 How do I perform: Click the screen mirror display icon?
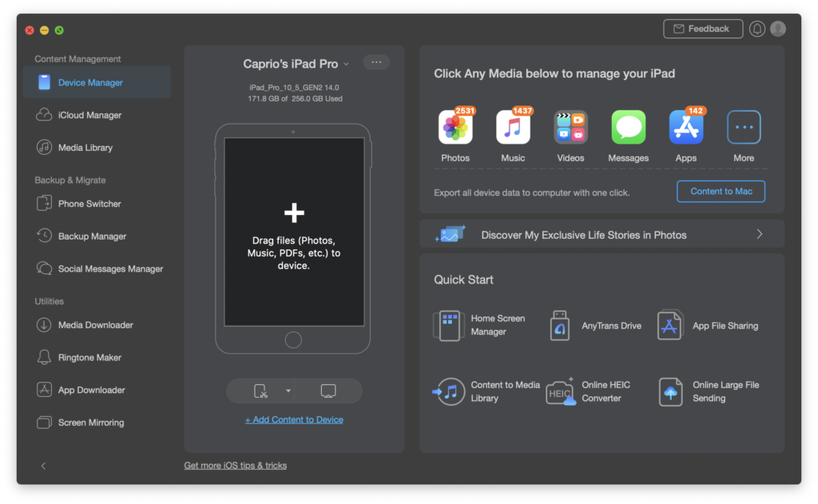[328, 391]
